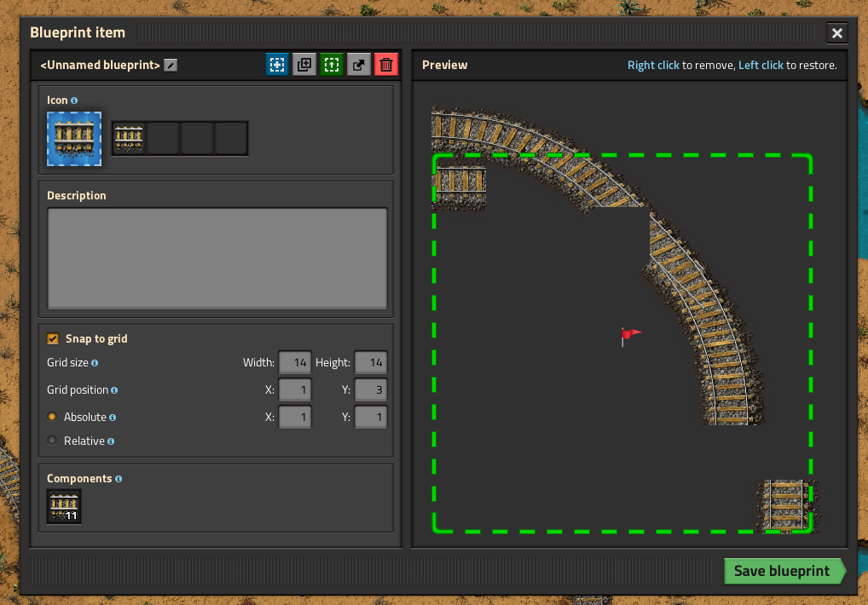This screenshot has height=605, width=868.
Task: Toggle the Snap to grid checkbox
Action: click(53, 338)
